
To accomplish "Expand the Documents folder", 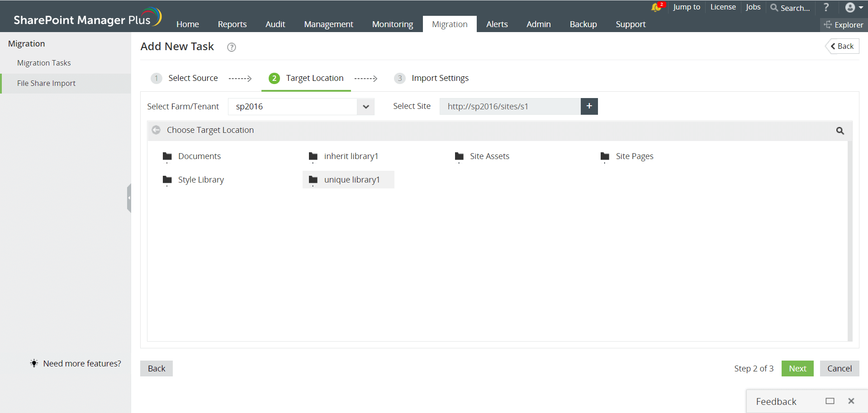I will point(199,156).
